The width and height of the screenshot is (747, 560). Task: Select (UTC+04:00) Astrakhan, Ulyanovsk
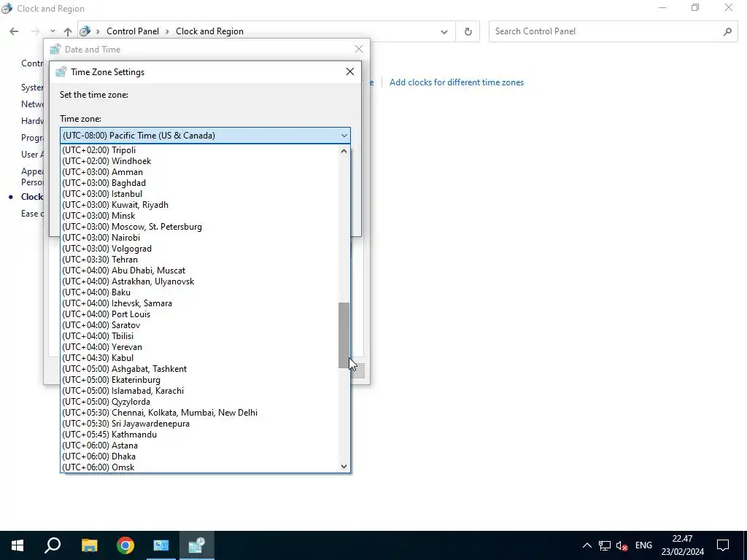(199, 281)
